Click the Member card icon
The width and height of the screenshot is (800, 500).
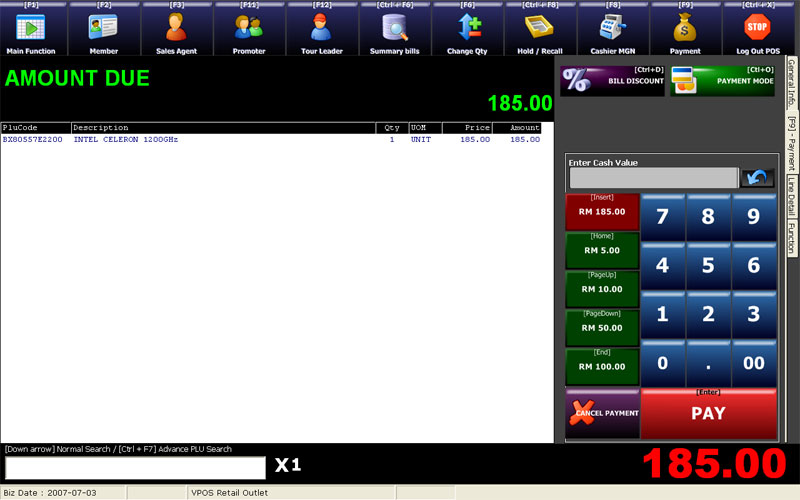[x=104, y=28]
